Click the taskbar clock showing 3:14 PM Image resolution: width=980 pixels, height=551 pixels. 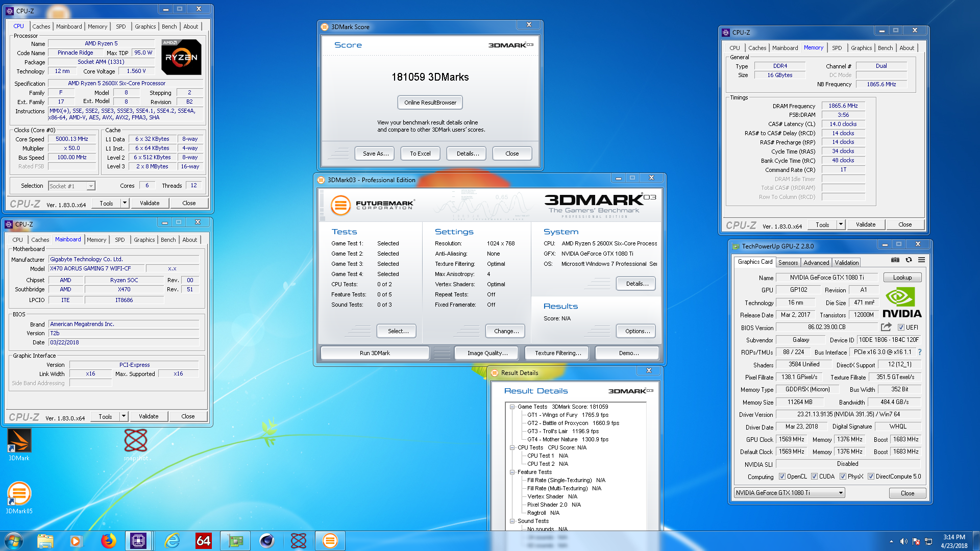[954, 541]
